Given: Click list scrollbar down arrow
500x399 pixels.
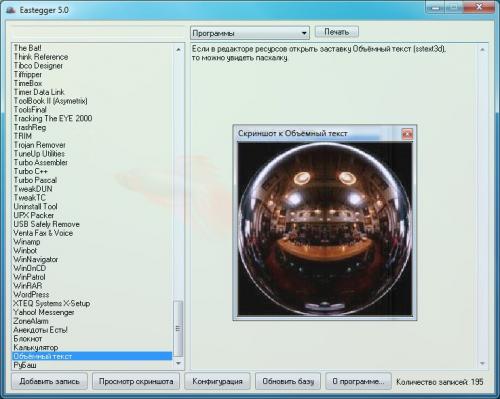Looking at the screenshot, I should tap(178, 363).
